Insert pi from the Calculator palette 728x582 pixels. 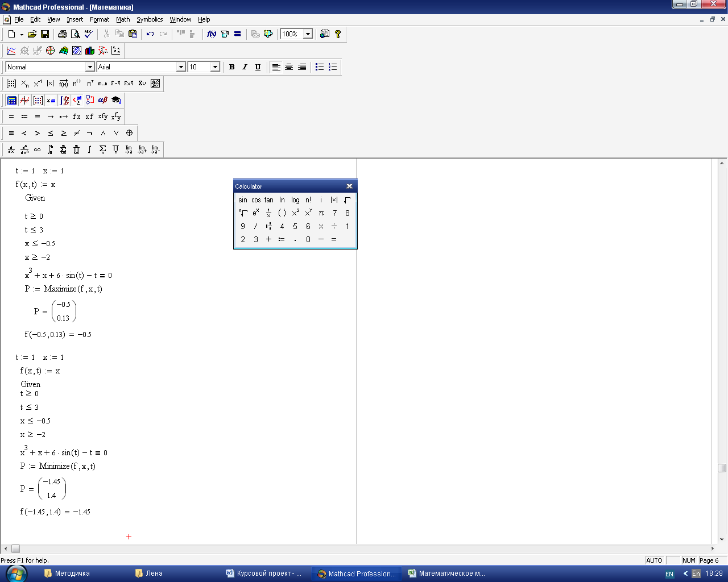[x=321, y=213]
